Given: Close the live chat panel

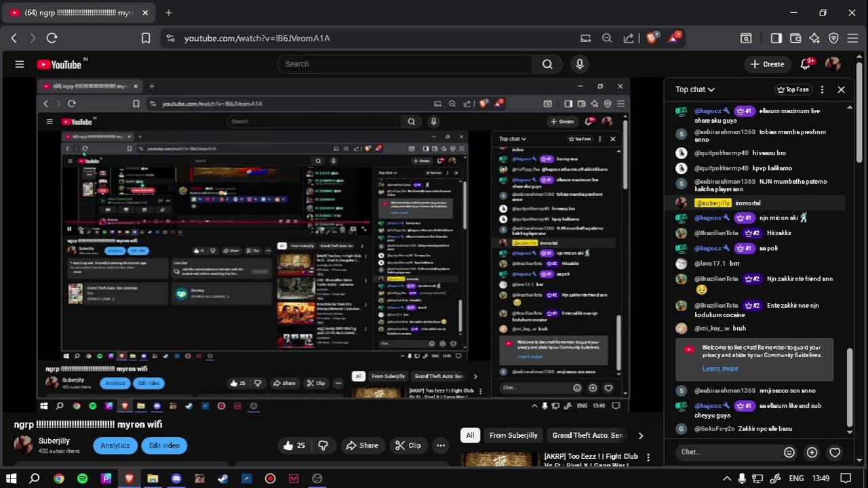Looking at the screenshot, I should pyautogui.click(x=841, y=89).
